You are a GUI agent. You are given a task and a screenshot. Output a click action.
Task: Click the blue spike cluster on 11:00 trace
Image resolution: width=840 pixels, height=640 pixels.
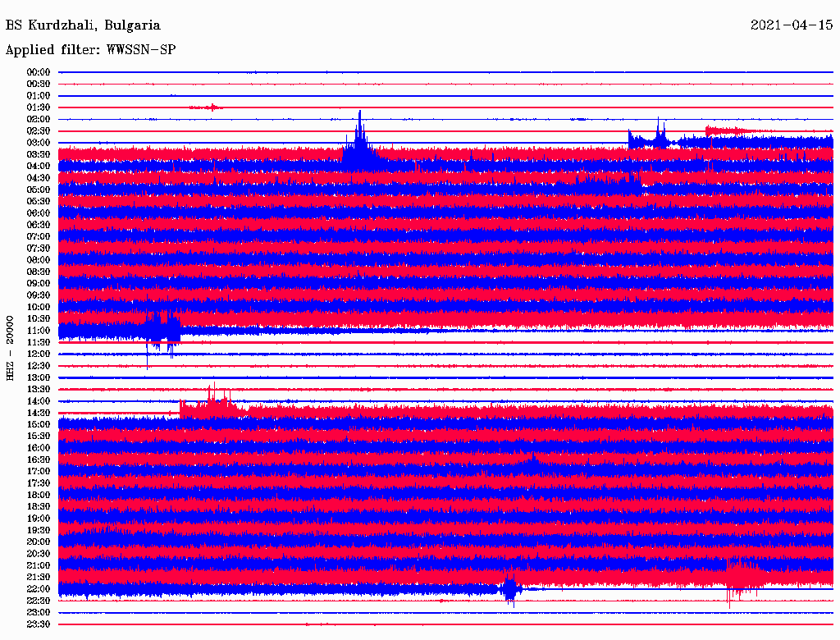(162, 330)
